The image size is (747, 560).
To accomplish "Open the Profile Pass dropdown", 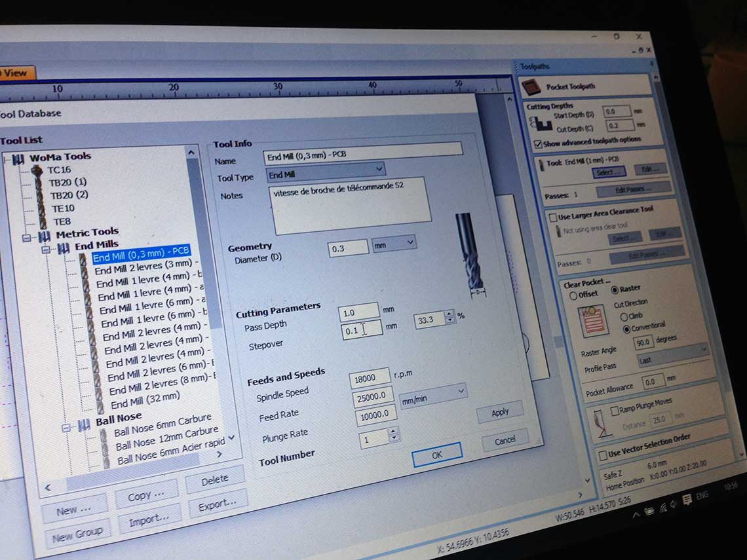I will (x=672, y=356).
